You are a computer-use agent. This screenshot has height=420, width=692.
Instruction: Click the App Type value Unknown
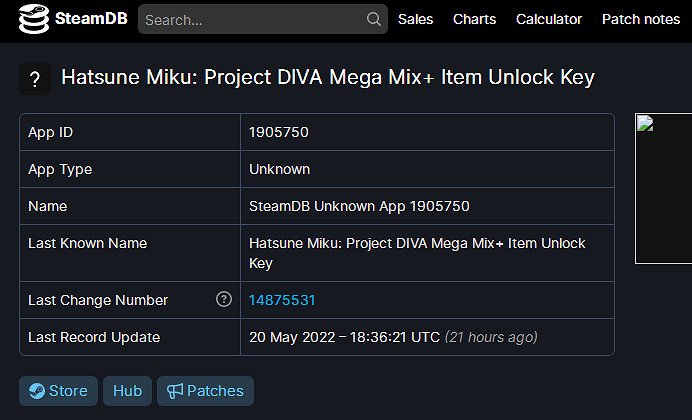coord(279,169)
